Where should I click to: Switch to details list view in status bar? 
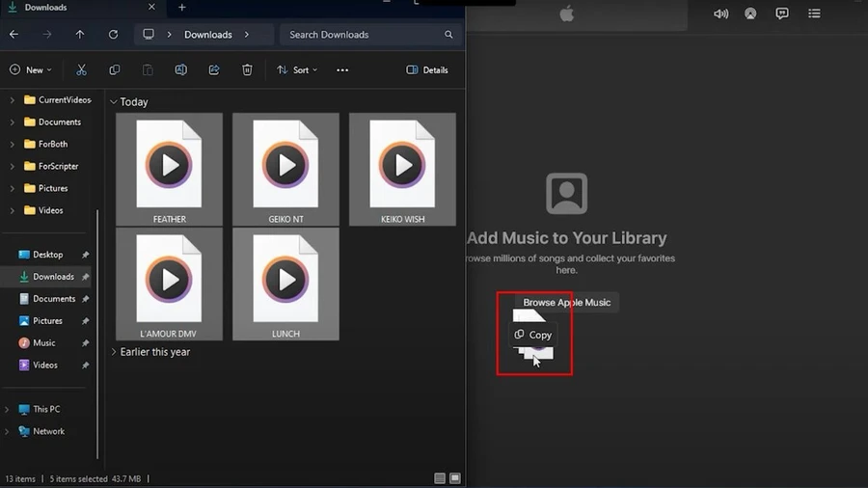[x=440, y=478]
